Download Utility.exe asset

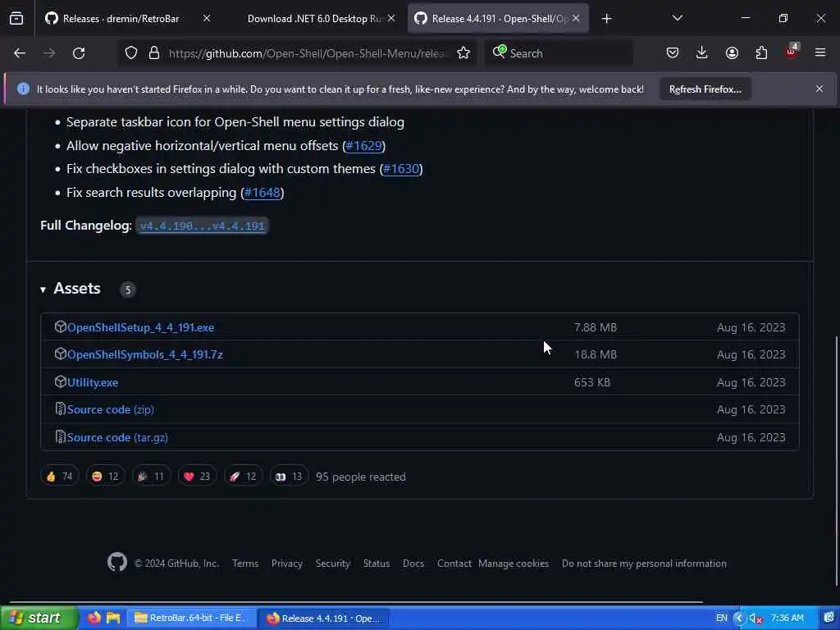pos(93,382)
